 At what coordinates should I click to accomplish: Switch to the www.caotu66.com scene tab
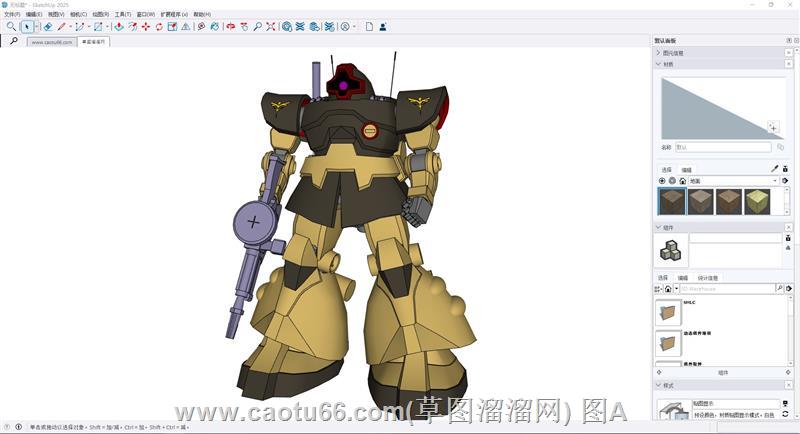[52, 42]
